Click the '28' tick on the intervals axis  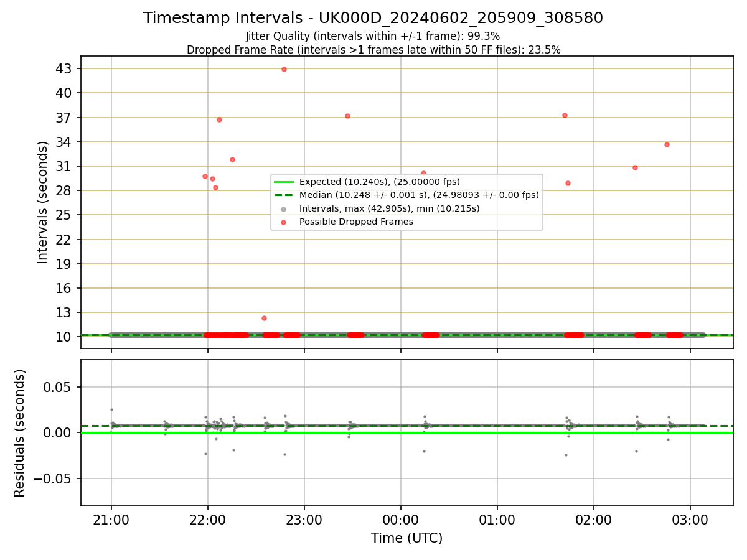64,190
